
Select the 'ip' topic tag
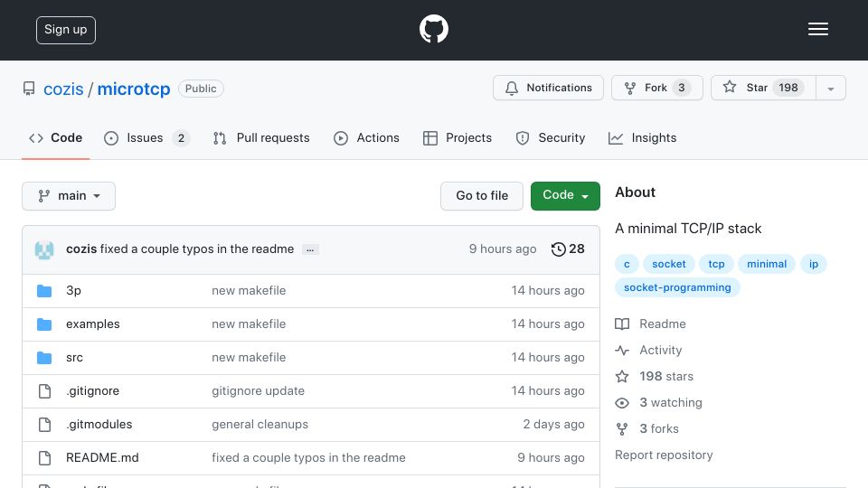pos(813,264)
